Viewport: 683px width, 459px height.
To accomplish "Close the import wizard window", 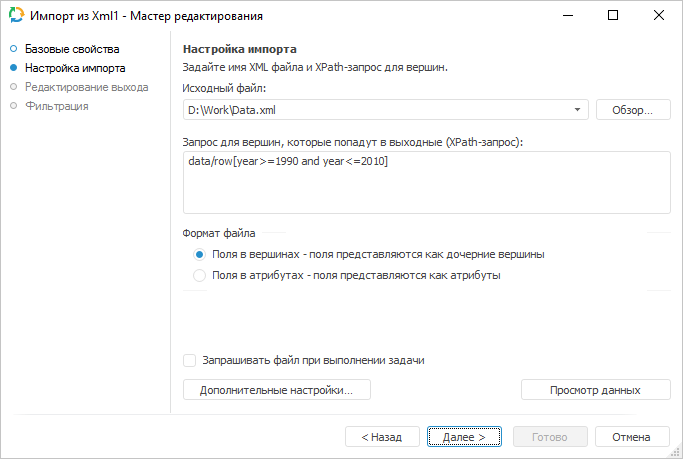I will click(657, 16).
